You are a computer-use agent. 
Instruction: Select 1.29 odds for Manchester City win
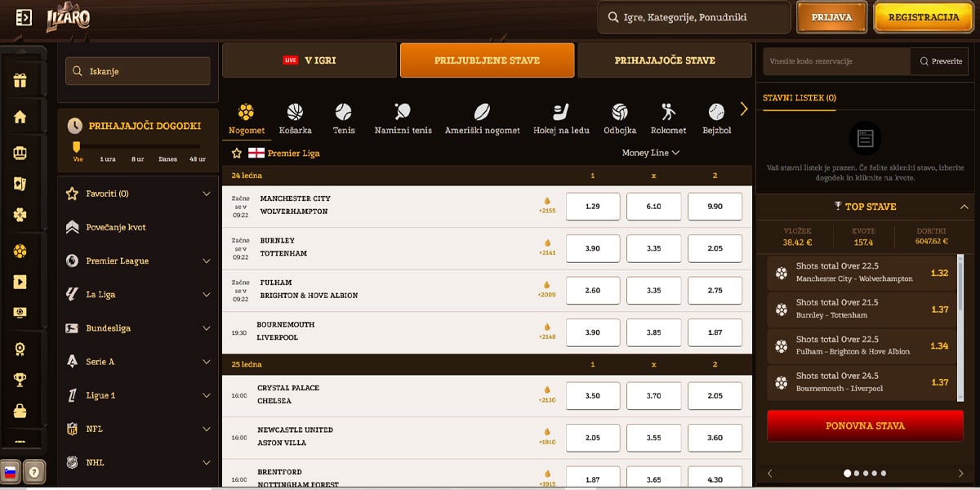click(593, 207)
